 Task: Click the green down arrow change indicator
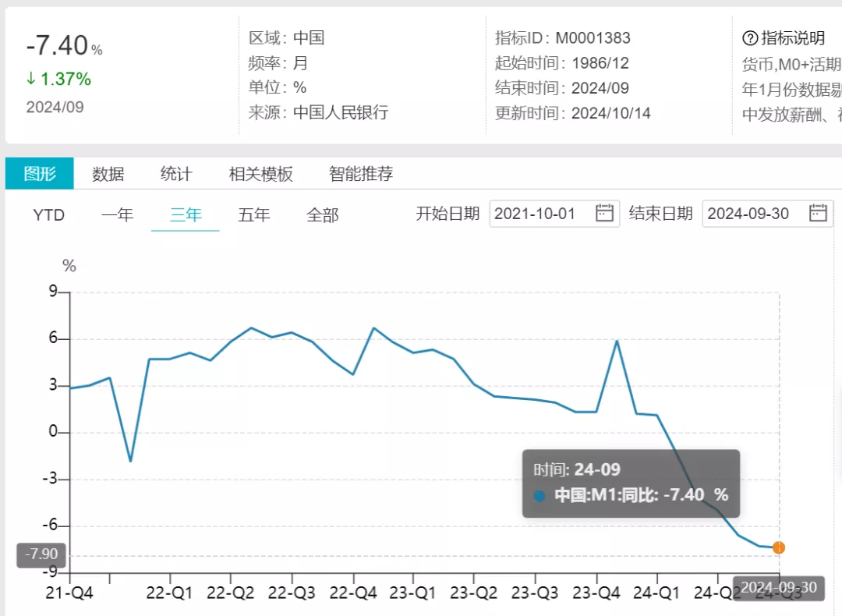pos(31,80)
